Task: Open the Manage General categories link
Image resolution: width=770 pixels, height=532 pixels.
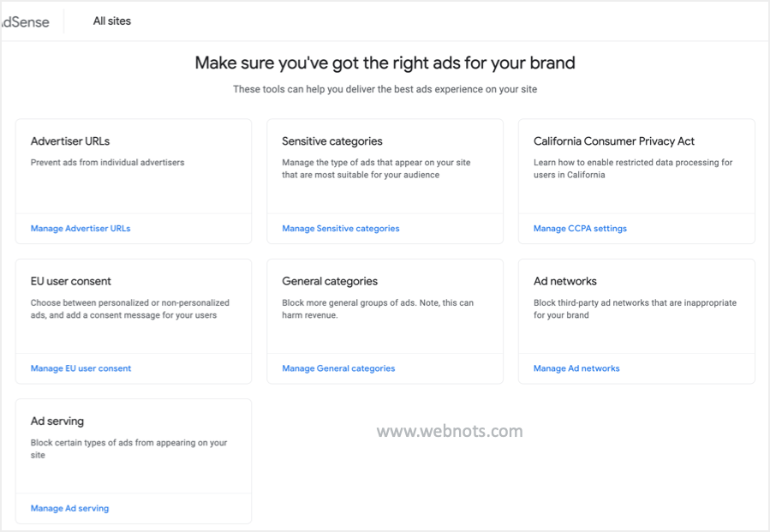Action: (338, 368)
